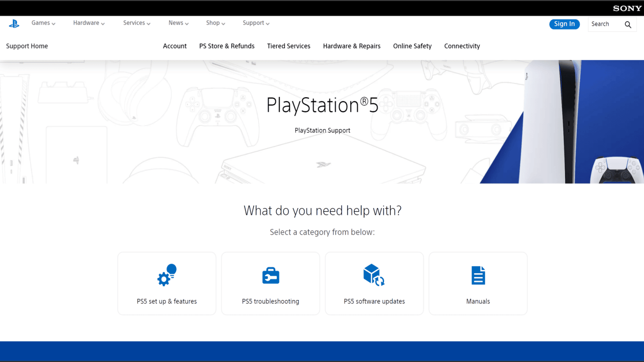The image size is (644, 362).
Task: Select the PS Store & Refunds tab
Action: (227, 46)
